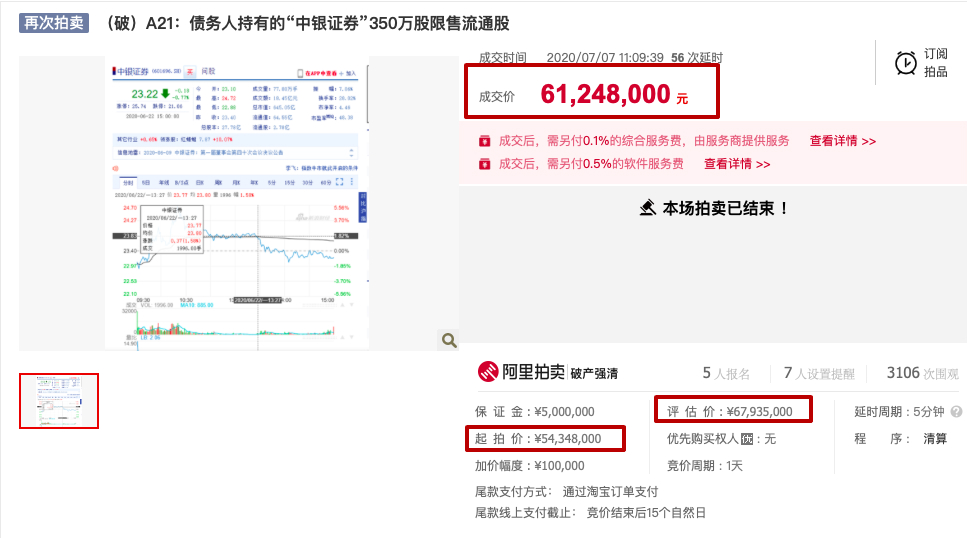Click the 破产强清 label beside logo

coord(594,373)
